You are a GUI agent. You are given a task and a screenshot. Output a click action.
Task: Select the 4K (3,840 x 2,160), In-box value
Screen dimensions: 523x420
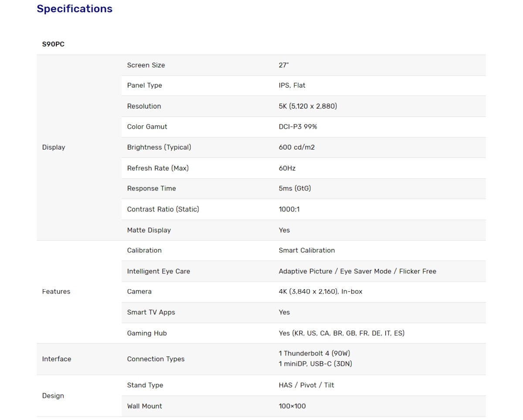321,292
